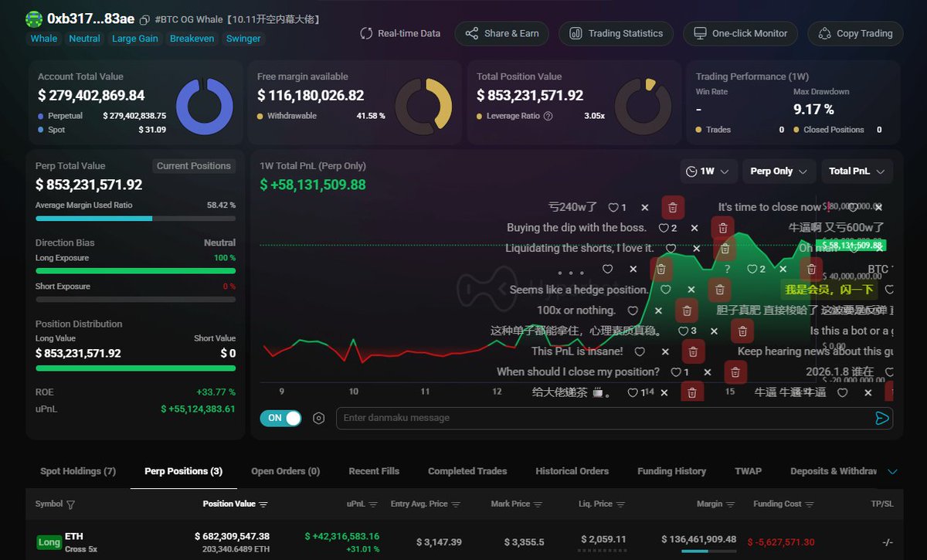Open the Trading Statistics button
The image size is (927, 560).
[x=616, y=33]
